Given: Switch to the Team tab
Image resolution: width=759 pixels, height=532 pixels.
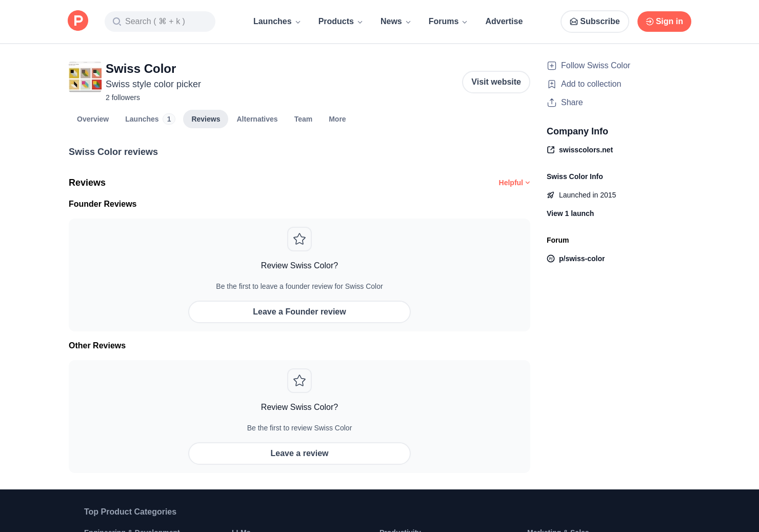Looking at the screenshot, I should point(303,119).
